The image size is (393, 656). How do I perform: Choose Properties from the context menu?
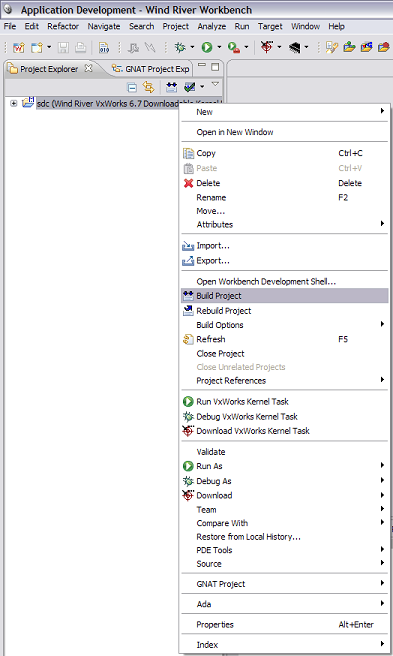tap(285, 625)
